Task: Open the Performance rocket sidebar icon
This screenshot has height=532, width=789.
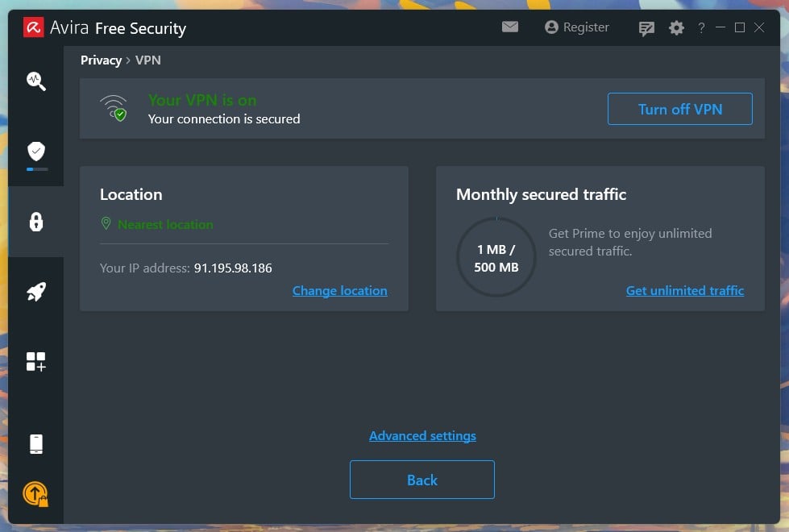Action: pos(35,292)
